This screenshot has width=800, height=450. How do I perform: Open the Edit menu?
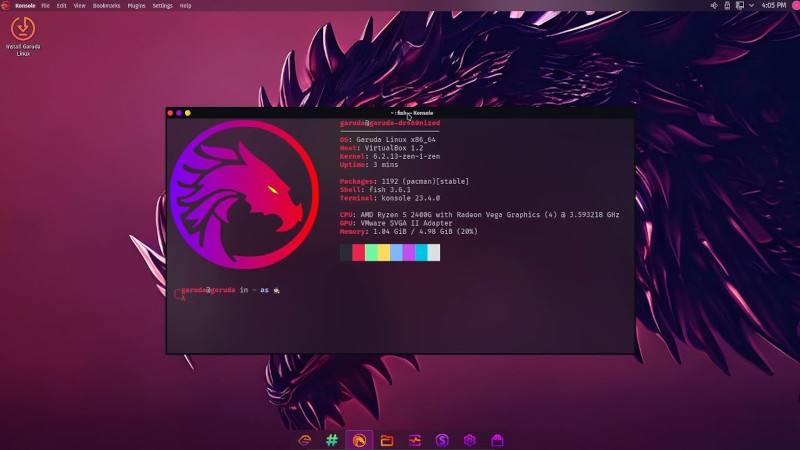[62, 6]
